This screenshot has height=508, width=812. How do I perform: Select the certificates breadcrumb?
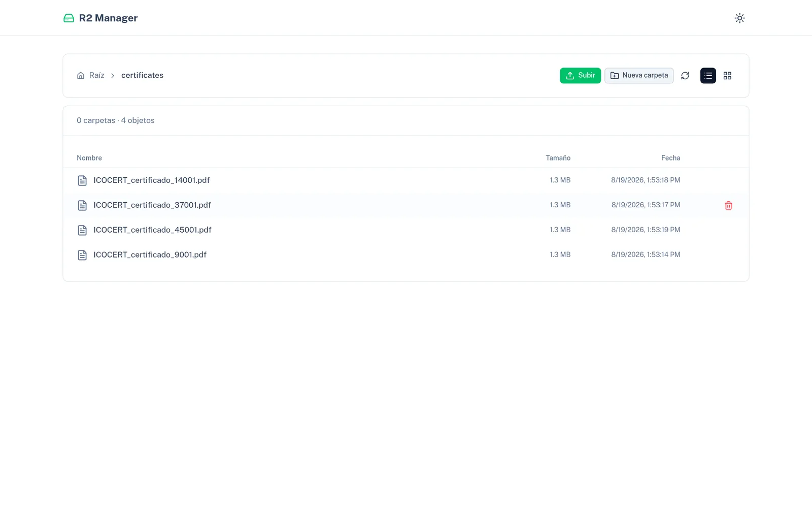pyautogui.click(x=142, y=75)
